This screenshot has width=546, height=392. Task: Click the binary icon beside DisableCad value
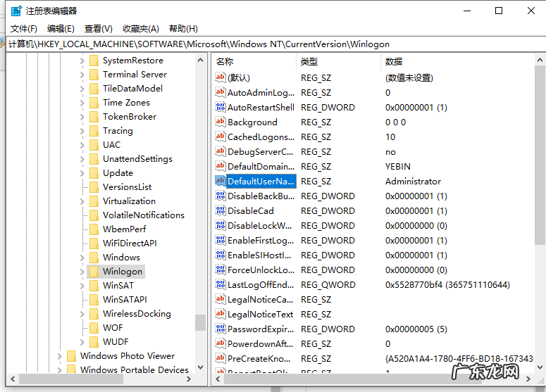[x=220, y=210]
